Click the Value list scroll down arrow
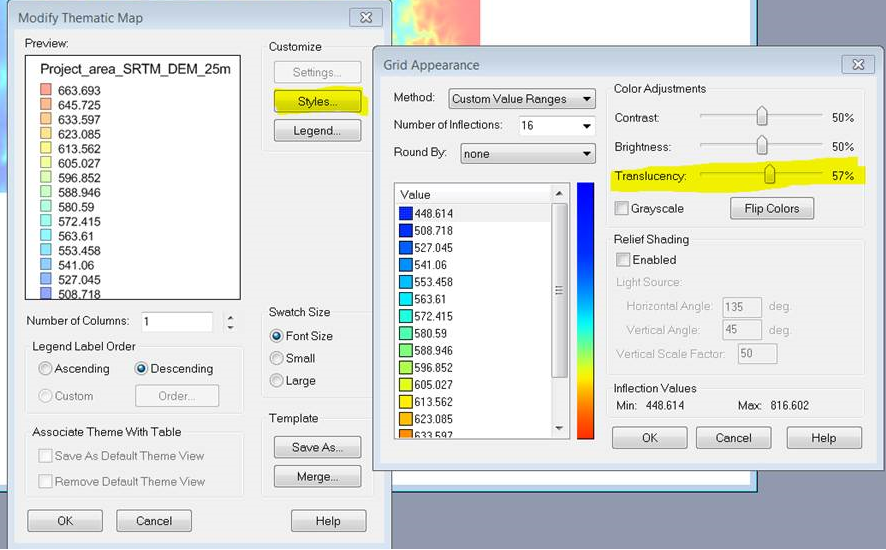 559,428
